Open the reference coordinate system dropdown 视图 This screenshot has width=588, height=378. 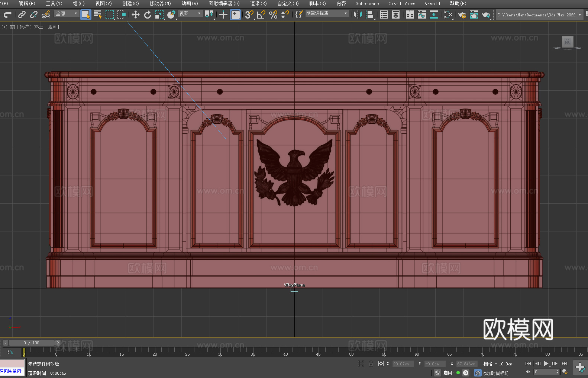coord(190,13)
